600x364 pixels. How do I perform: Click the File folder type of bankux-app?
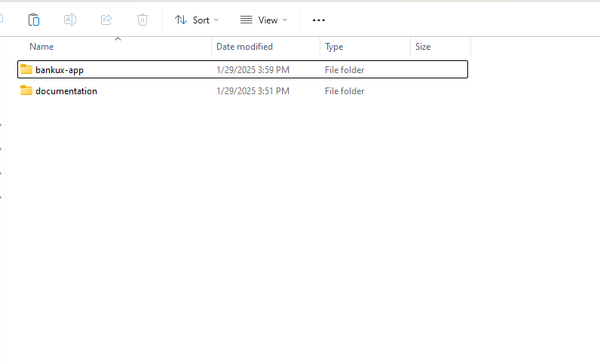344,70
